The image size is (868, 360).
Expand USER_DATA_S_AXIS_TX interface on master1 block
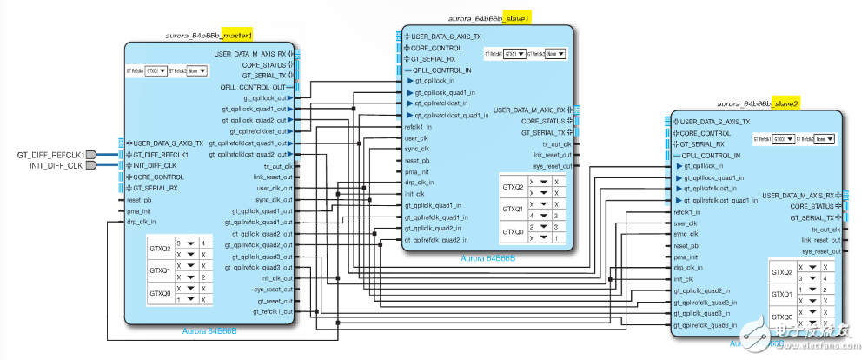coord(128,143)
